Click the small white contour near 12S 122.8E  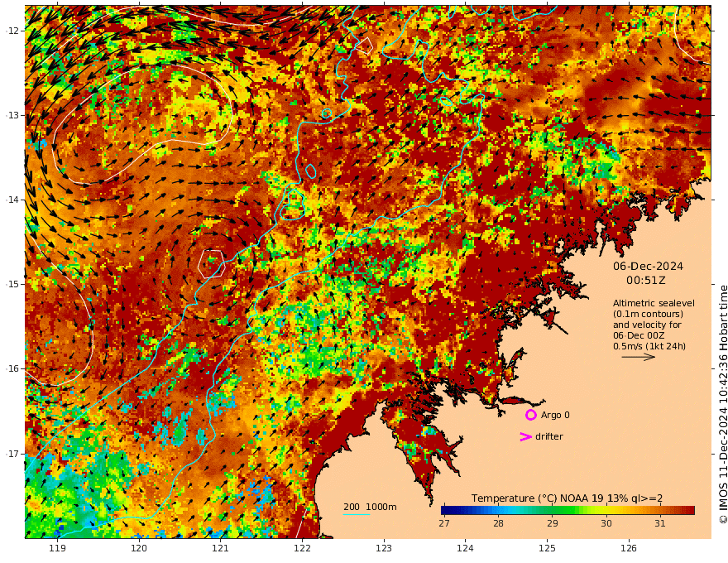tap(365, 46)
